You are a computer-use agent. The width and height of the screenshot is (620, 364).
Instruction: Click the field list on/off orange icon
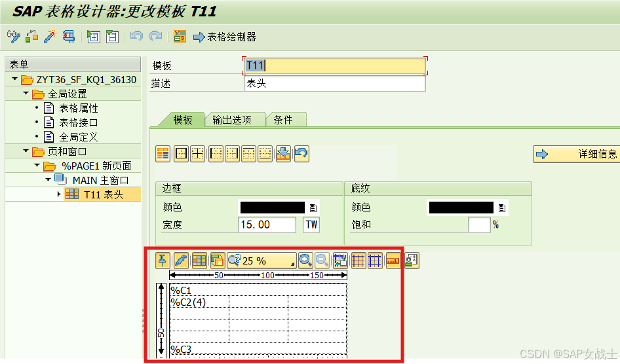tap(180, 36)
